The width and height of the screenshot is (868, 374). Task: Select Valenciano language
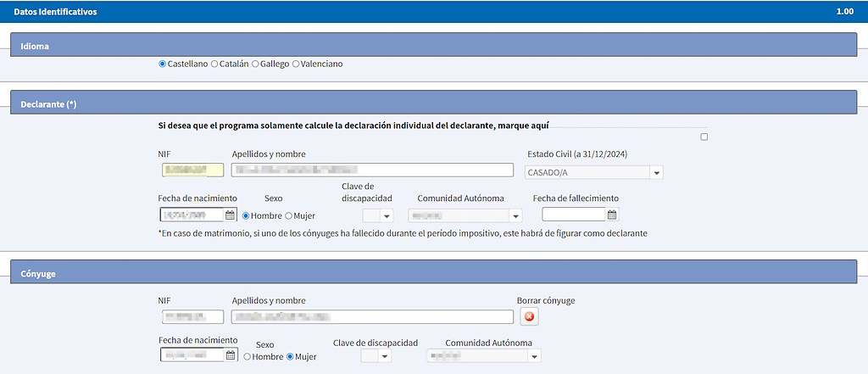coord(296,64)
